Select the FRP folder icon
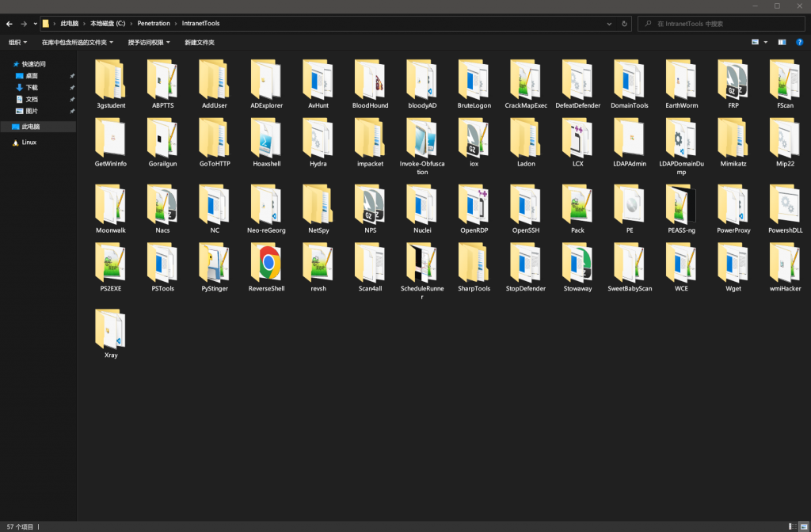The width and height of the screenshot is (811, 532). pyautogui.click(x=733, y=79)
